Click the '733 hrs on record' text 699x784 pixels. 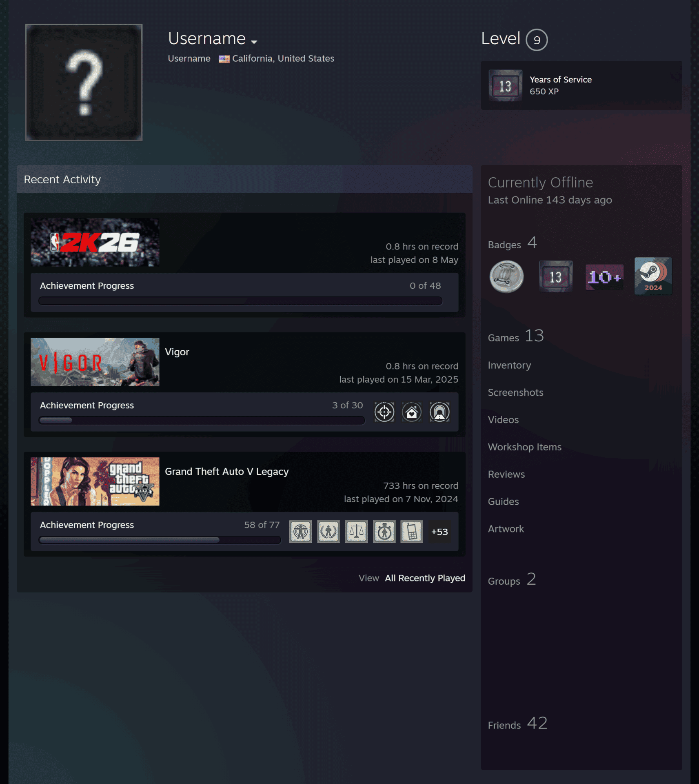tap(420, 486)
